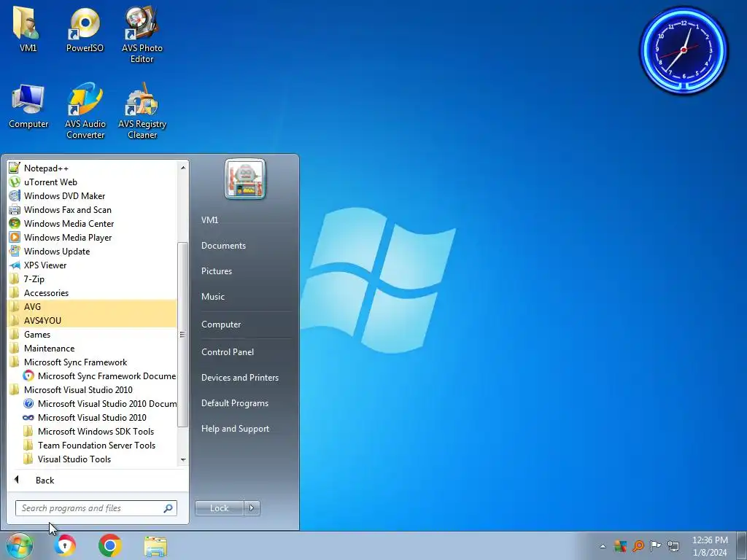Open AVS Photo Editor desktop shortcut
The width and height of the screenshot is (747, 560).
[142, 34]
